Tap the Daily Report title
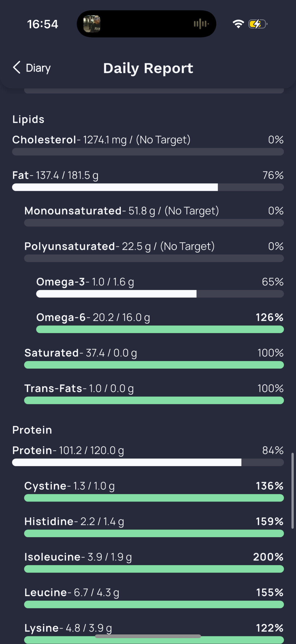Image resolution: width=296 pixels, height=644 pixels. [x=148, y=68]
